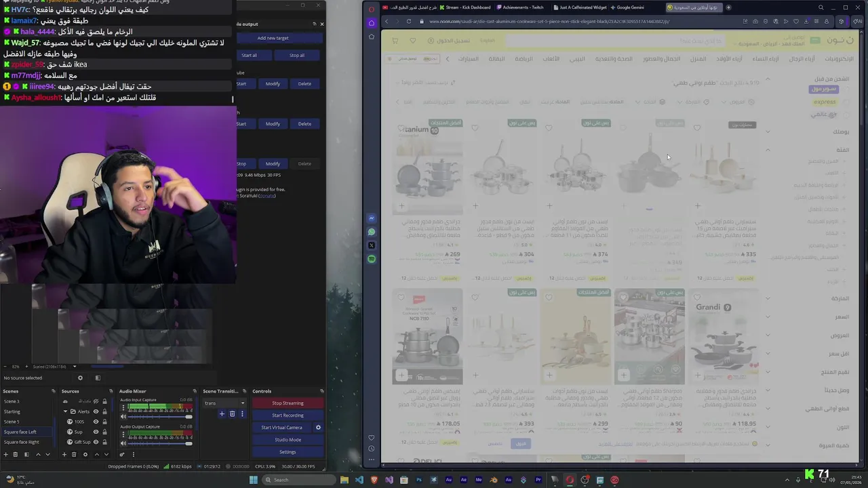Adjust Audio Output Capture volume slider
The height and width of the screenshot is (488, 868).
[x=159, y=443]
